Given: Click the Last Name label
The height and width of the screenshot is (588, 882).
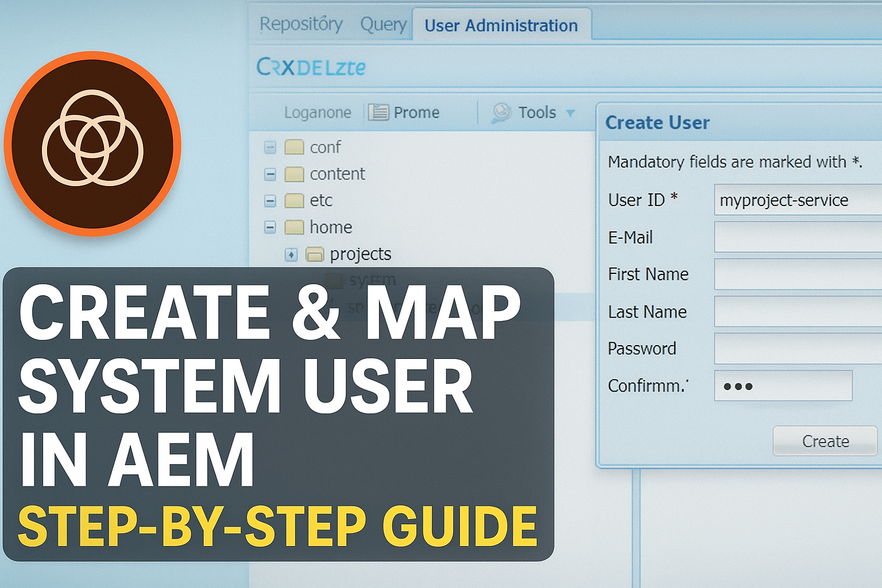Looking at the screenshot, I should coord(647,312).
